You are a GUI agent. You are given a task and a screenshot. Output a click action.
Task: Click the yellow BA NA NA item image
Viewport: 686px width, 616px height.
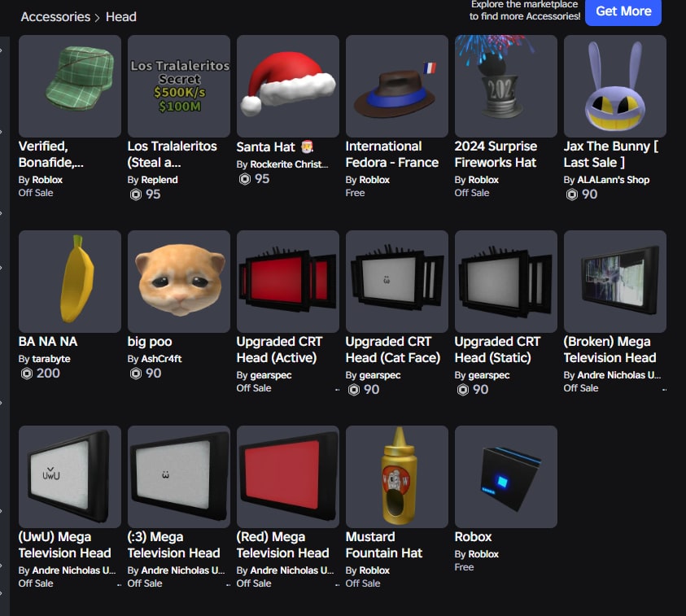[69, 282]
